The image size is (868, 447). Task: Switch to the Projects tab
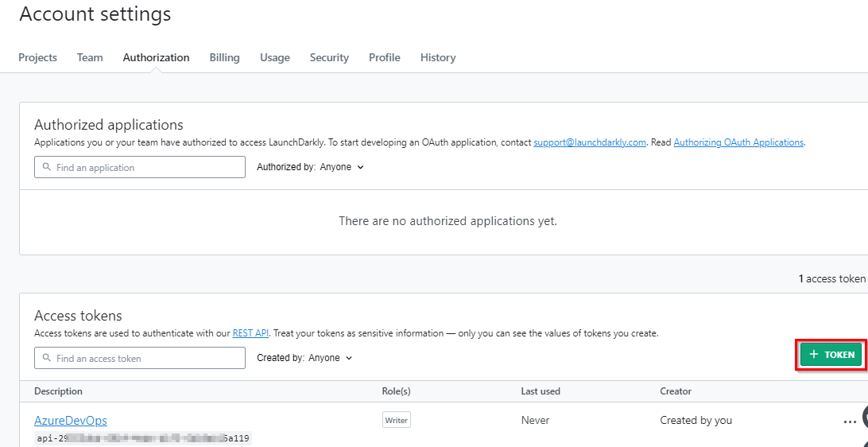click(x=37, y=57)
